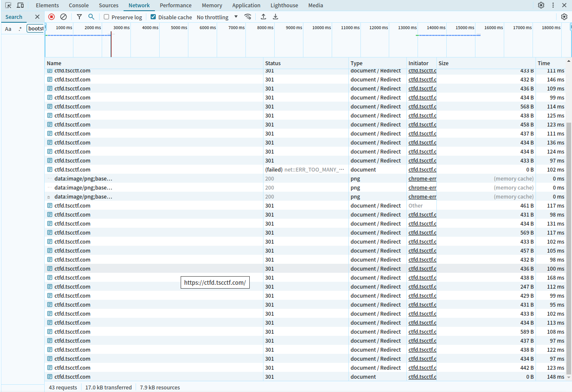572x392 pixels.
Task: Close the Search side panel
Action: tap(37, 17)
